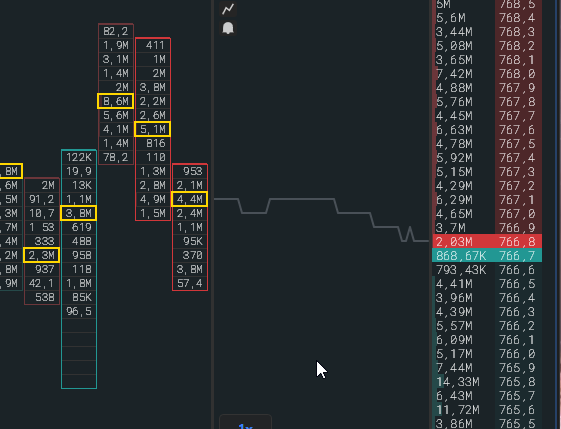Screen dimensions: 561x429
Task: Click the 19,9 cluster cell
Action: 79,171
